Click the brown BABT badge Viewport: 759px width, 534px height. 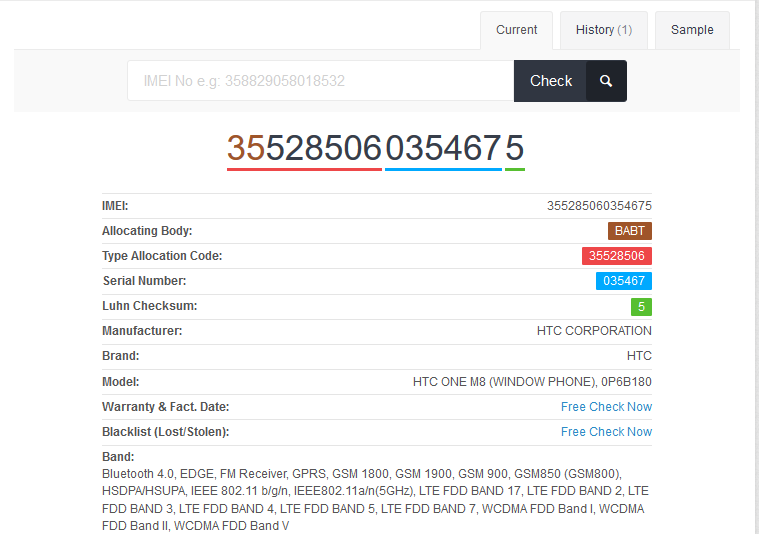(629, 231)
